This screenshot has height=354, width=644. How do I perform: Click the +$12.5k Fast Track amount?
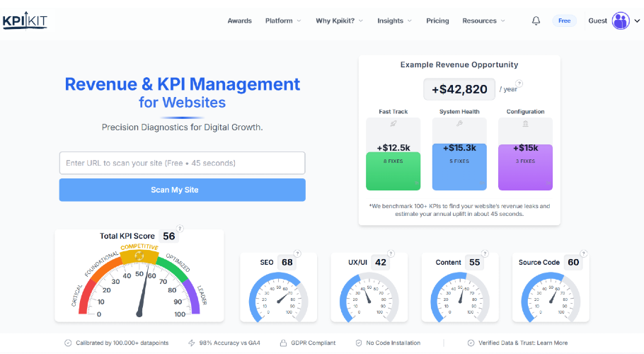[393, 147]
